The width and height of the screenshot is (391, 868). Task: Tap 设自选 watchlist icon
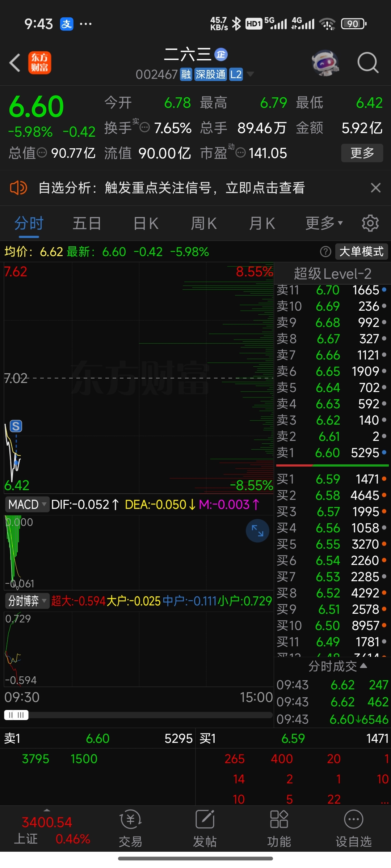pos(354,829)
